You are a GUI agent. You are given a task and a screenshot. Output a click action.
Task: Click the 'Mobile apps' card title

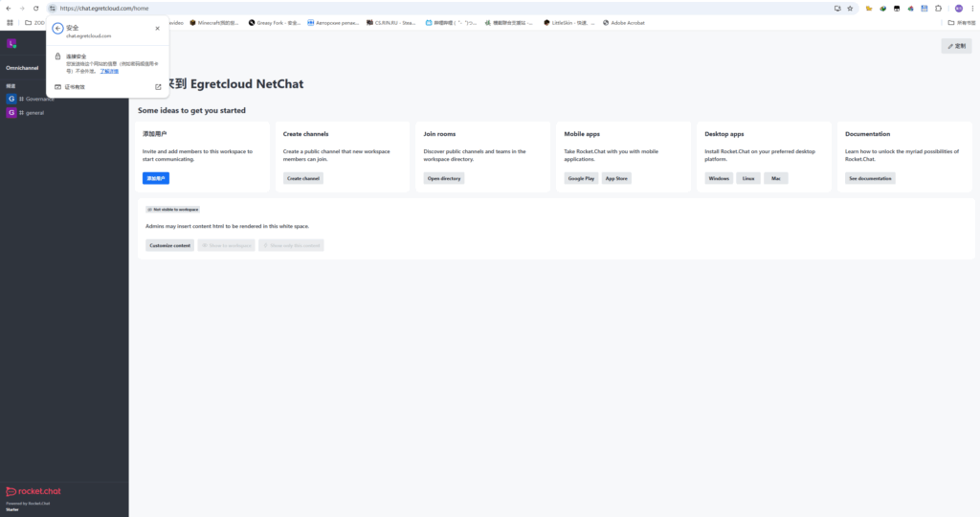pos(582,134)
